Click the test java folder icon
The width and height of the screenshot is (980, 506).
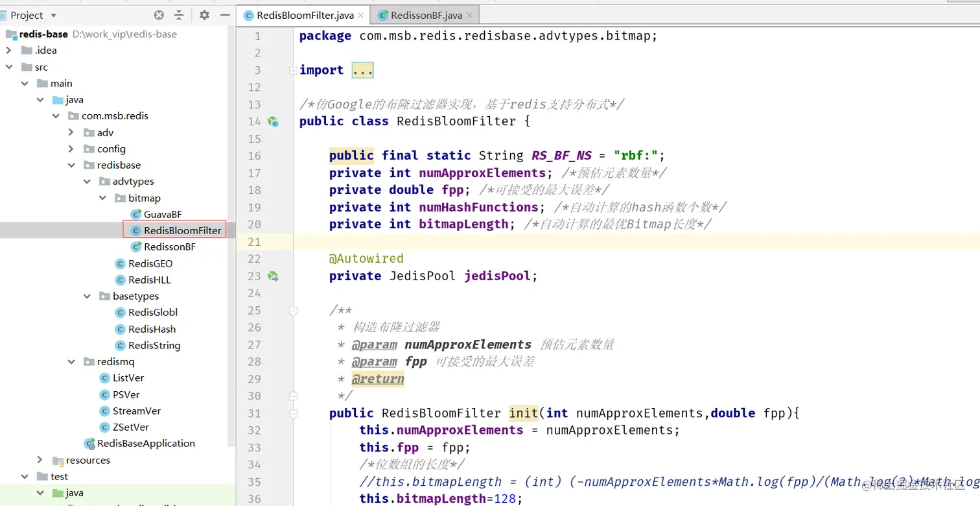tap(58, 492)
